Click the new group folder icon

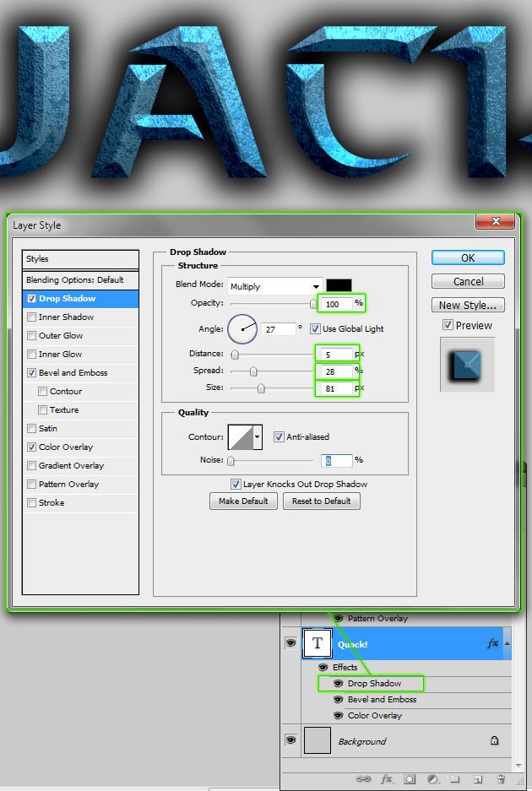click(x=454, y=779)
